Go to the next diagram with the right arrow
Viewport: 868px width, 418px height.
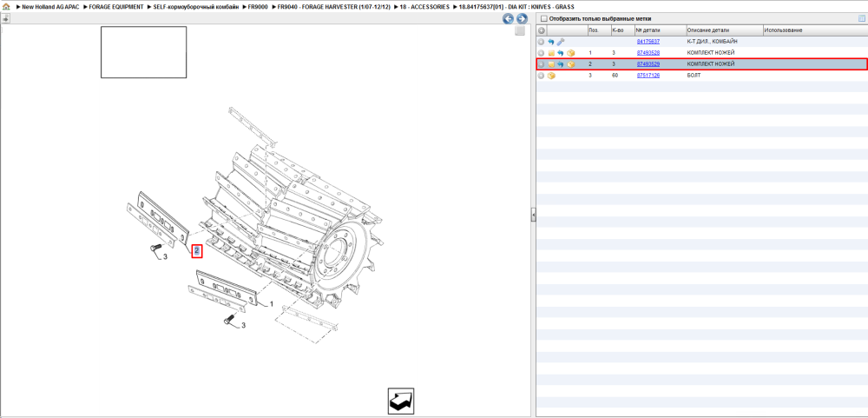521,19
